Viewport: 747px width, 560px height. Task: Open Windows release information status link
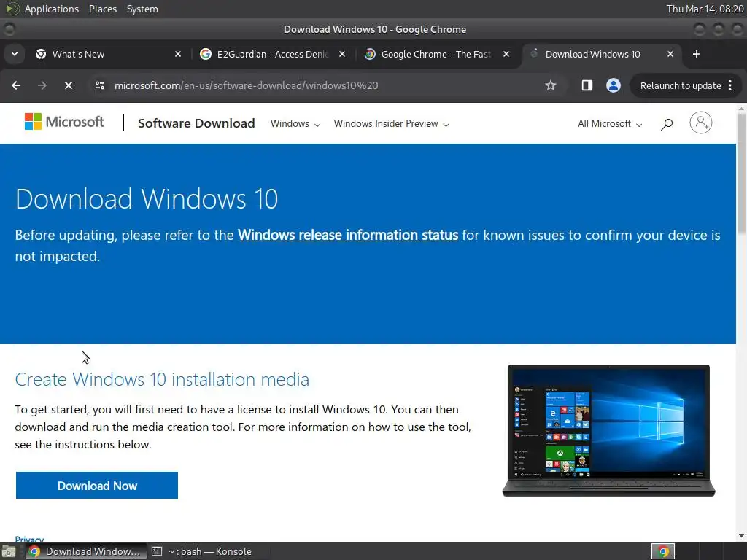click(x=348, y=235)
